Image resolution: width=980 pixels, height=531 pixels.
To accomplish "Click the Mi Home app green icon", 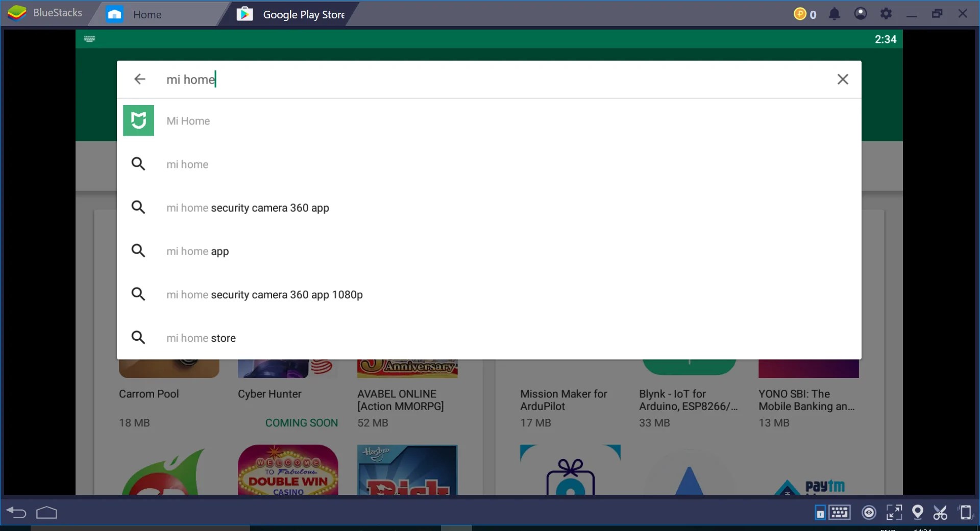I will coord(138,120).
